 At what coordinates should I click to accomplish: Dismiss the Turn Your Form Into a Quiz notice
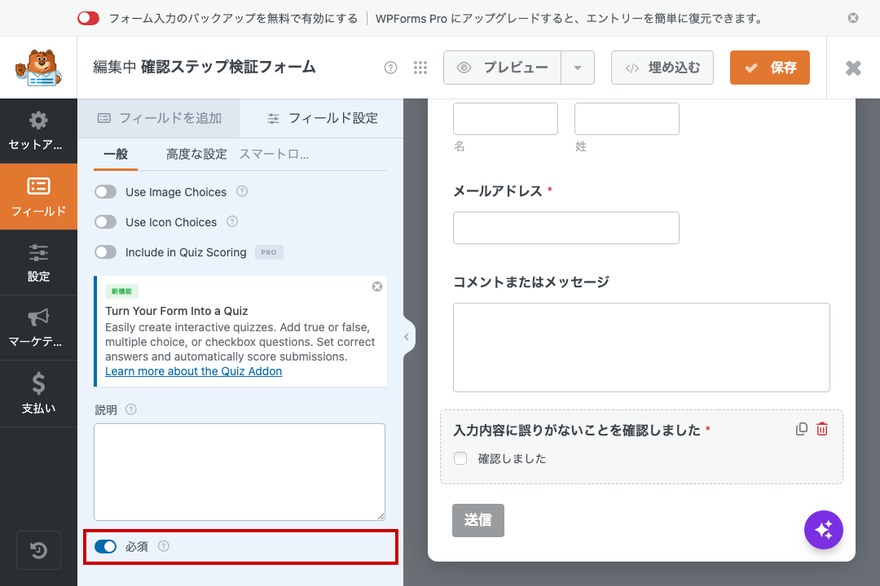click(377, 286)
